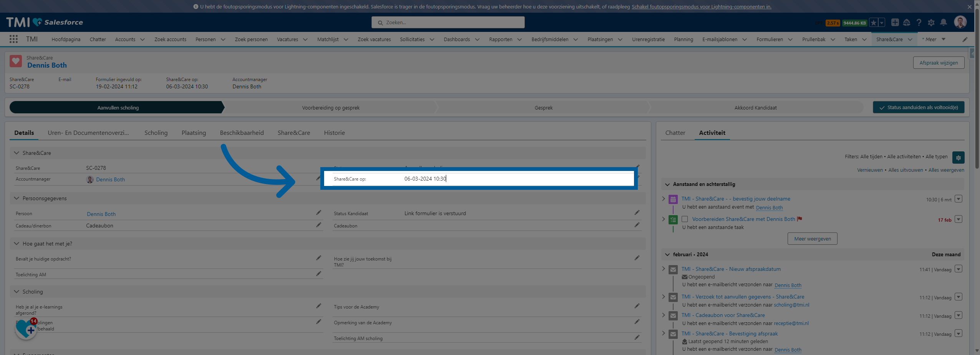
Task: Edit 'Hoe zie jij jouw toekomst' pencil icon
Action: (637, 258)
